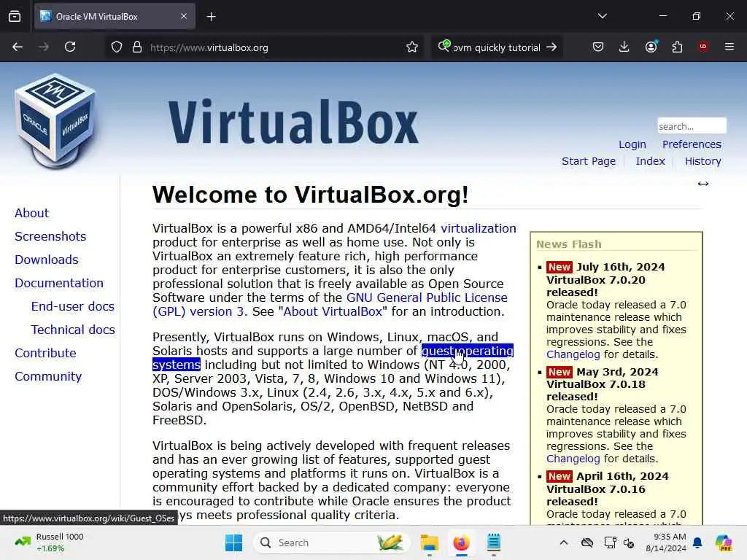Open the Russell 1000 stock widget
This screenshot has height=560, width=747.
(x=49, y=542)
